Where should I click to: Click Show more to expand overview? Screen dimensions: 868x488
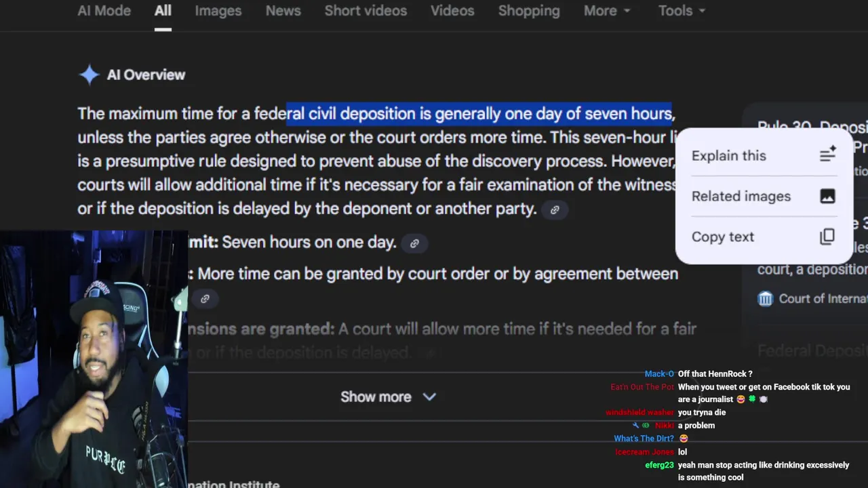point(388,397)
